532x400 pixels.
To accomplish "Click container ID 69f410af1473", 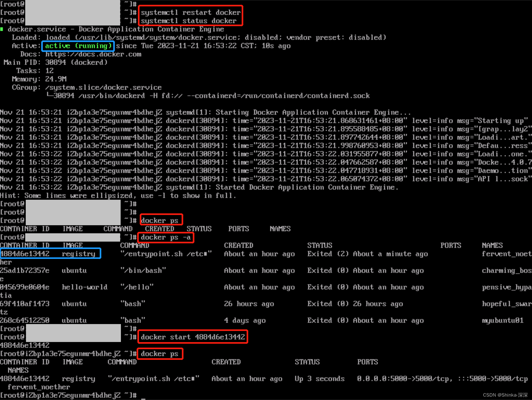I will tap(25, 304).
